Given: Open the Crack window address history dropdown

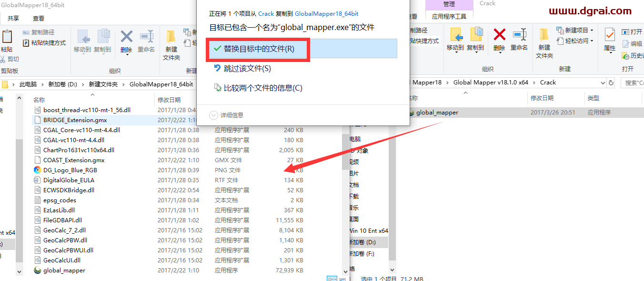Looking at the screenshot, I should click(602, 83).
